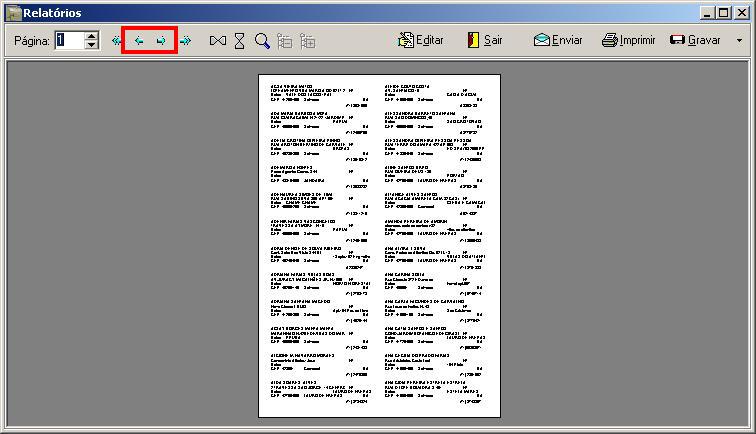Minimize the Relatórios window
This screenshot has height=434, width=756.
pyautogui.click(x=707, y=13)
